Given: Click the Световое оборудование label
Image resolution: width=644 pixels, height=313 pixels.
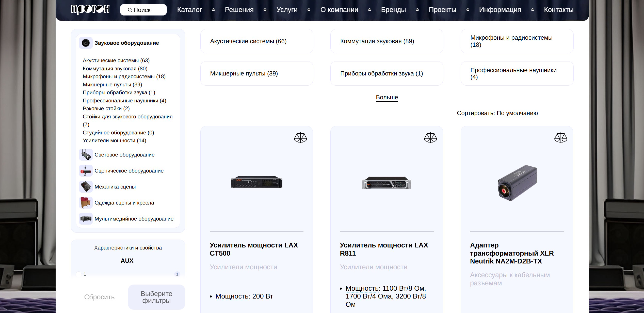Looking at the screenshot, I should 124,155.
